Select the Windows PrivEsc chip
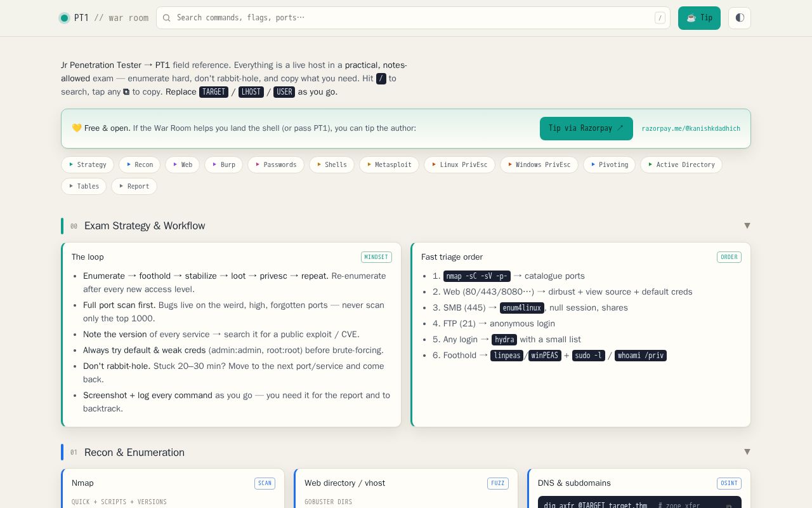 (x=539, y=164)
